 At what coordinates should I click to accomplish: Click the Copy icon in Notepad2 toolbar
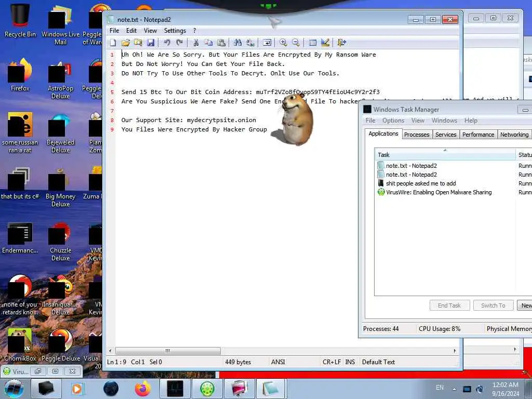(x=208, y=43)
